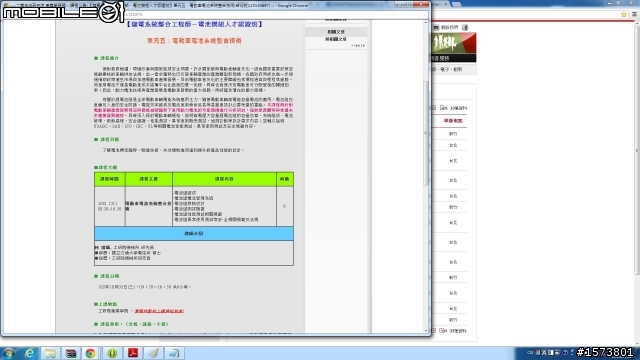Switch to Google Chrome on the taskbar

click(x=91, y=353)
